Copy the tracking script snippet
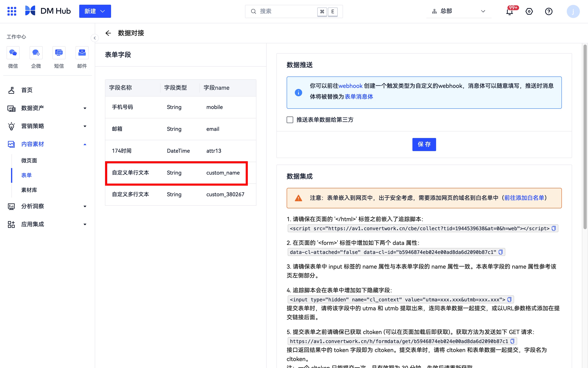The image size is (588, 368). (x=554, y=229)
